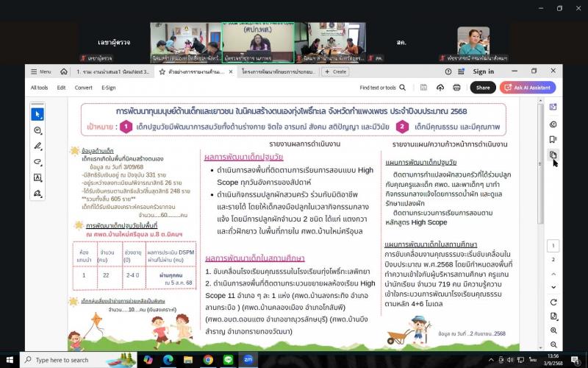The width and height of the screenshot is (588, 368).
Task: Go to Acrobat Home icon
Action: point(64,71)
